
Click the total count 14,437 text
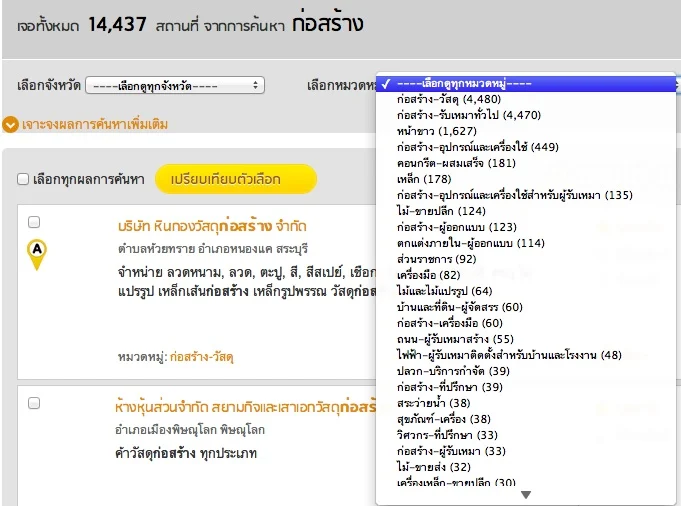click(117, 24)
